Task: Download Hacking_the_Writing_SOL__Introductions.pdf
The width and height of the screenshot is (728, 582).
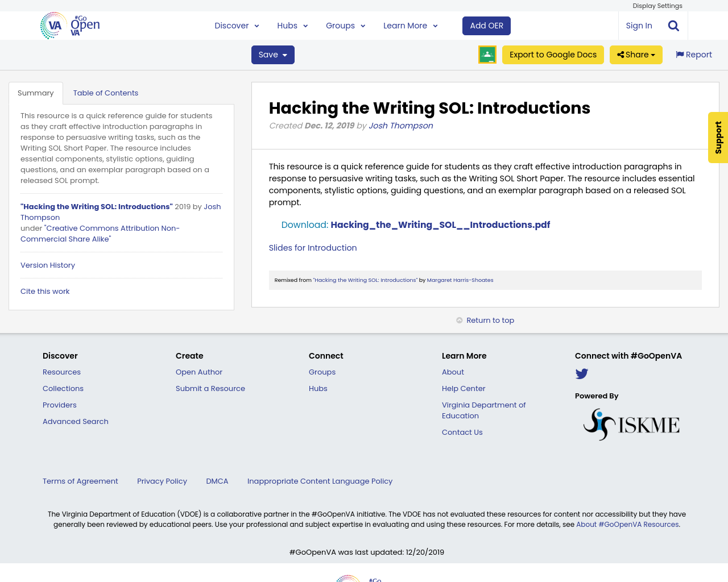Action: click(440, 224)
